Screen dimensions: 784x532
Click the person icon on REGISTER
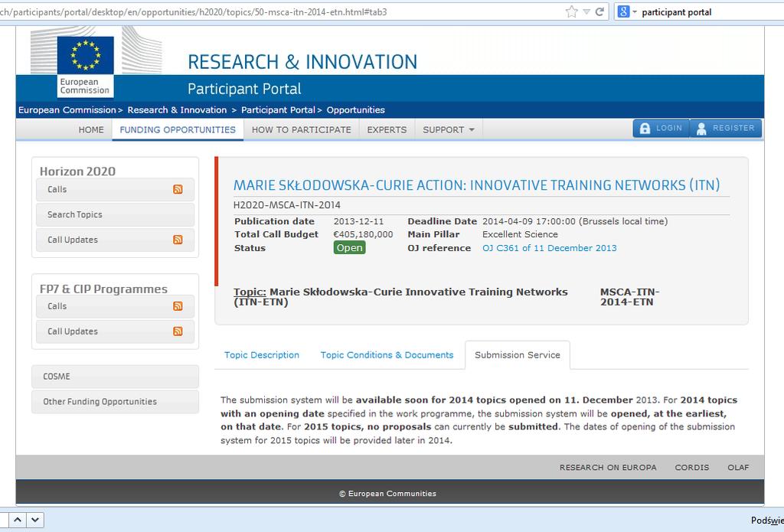(701, 129)
